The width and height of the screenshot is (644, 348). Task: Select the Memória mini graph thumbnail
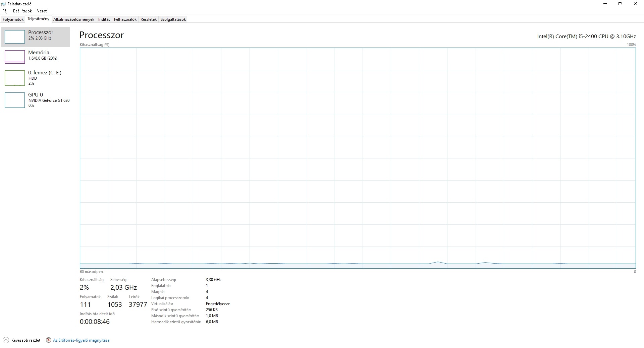pos(15,57)
